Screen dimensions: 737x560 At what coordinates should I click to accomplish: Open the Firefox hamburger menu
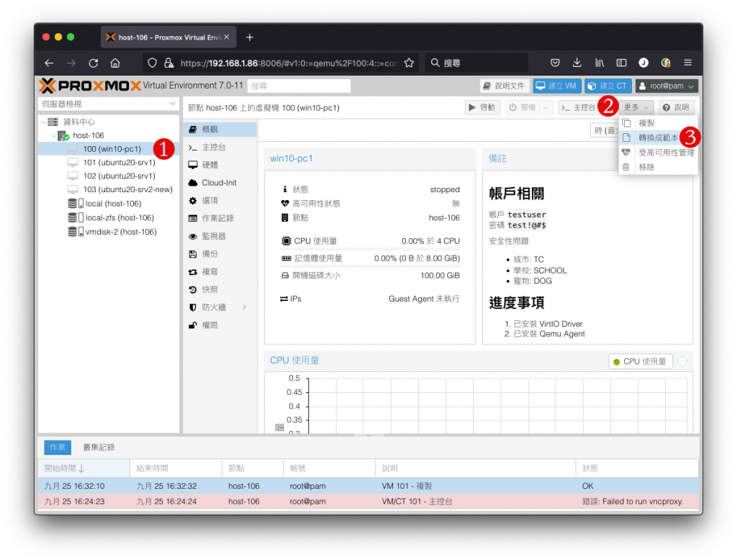[687, 63]
